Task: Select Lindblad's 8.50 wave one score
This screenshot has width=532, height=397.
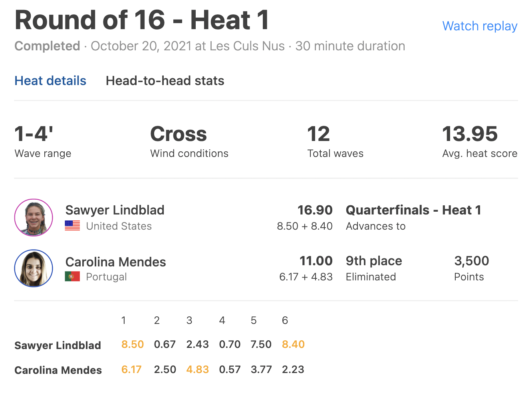Action: point(133,344)
